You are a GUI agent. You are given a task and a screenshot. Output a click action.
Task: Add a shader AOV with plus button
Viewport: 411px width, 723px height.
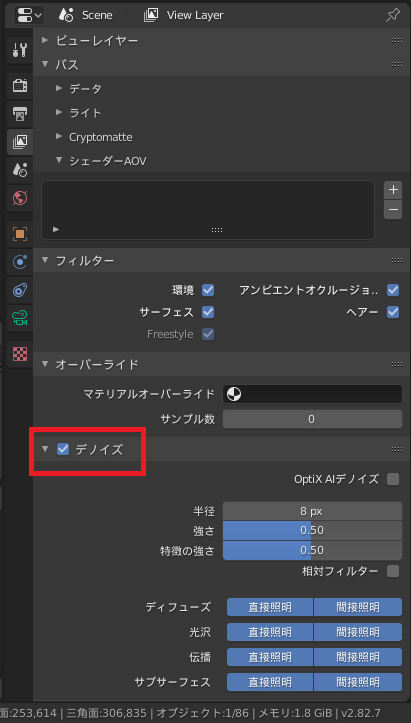click(393, 190)
